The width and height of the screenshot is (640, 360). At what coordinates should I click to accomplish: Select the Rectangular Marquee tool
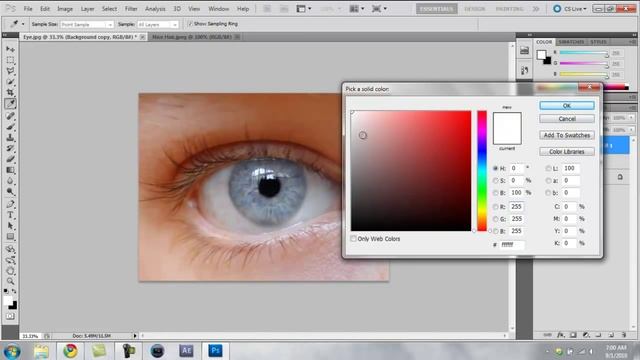click(10, 60)
